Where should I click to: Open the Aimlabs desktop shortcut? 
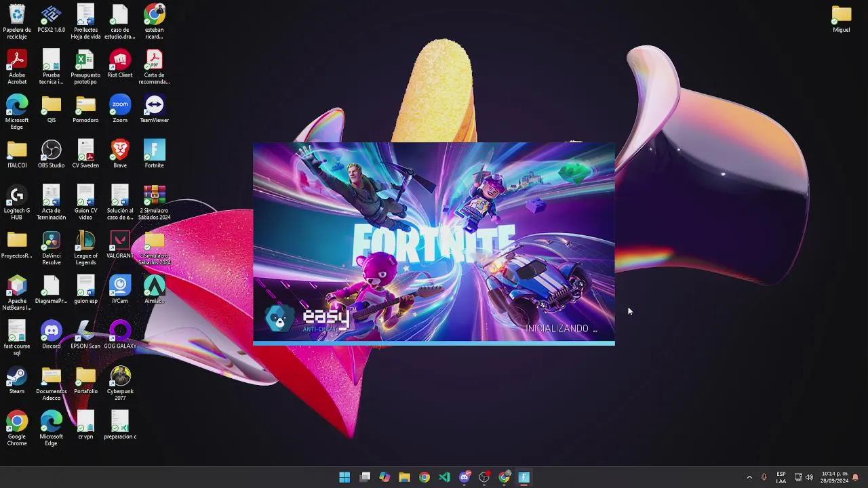(x=154, y=290)
